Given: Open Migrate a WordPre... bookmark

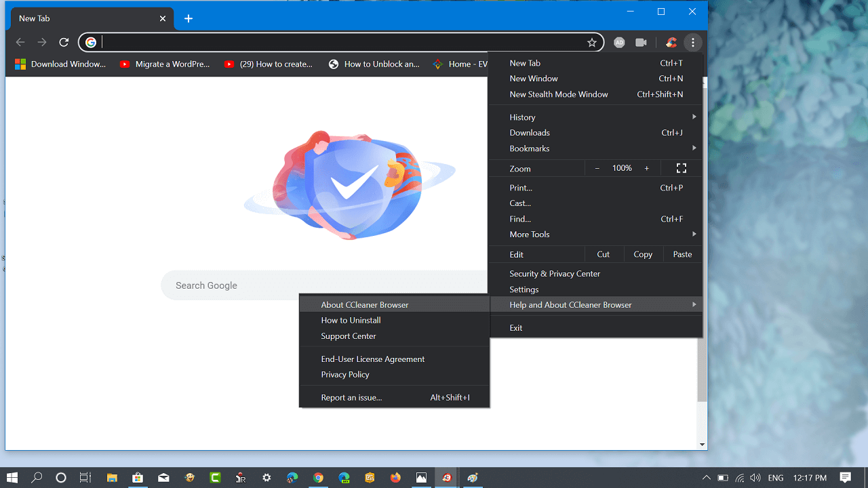Looking at the screenshot, I should pyautogui.click(x=165, y=64).
